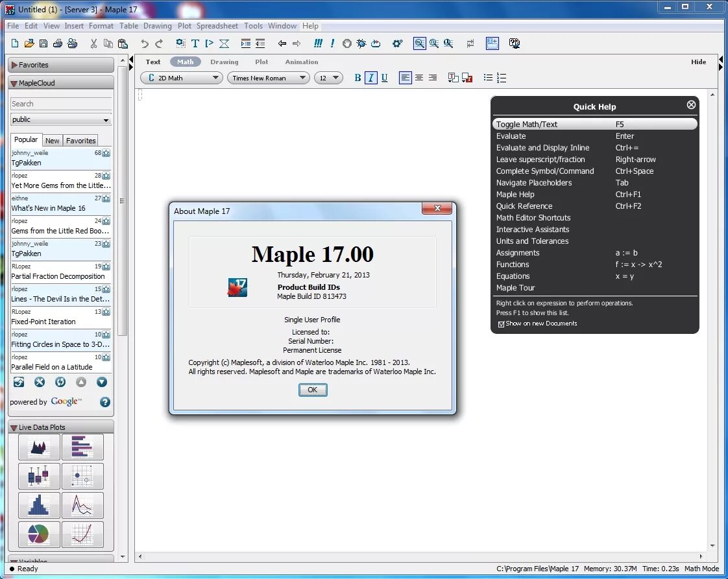Choose the histogram live data plot
This screenshot has height=579, width=728.
[x=38, y=505]
